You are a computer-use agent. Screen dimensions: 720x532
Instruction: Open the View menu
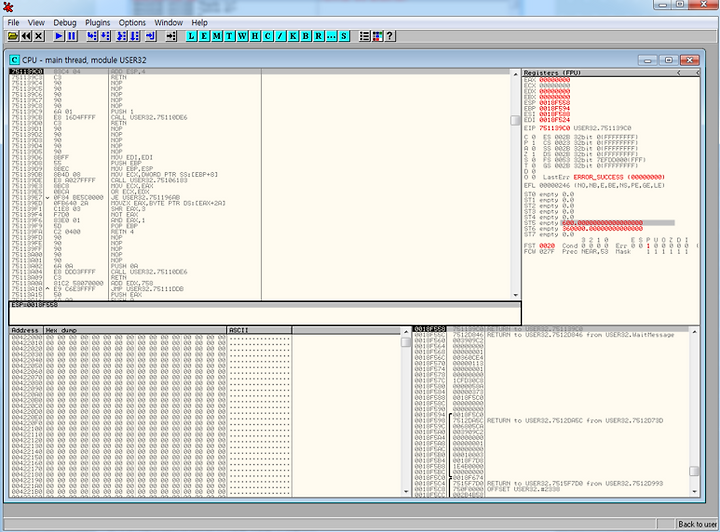[36, 22]
